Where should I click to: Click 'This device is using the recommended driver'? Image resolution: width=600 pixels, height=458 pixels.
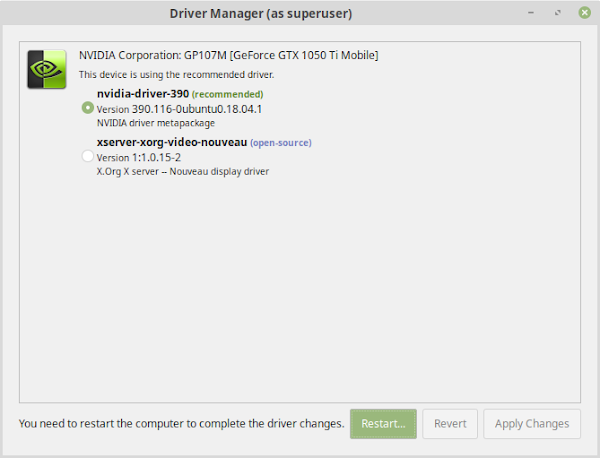[176, 74]
